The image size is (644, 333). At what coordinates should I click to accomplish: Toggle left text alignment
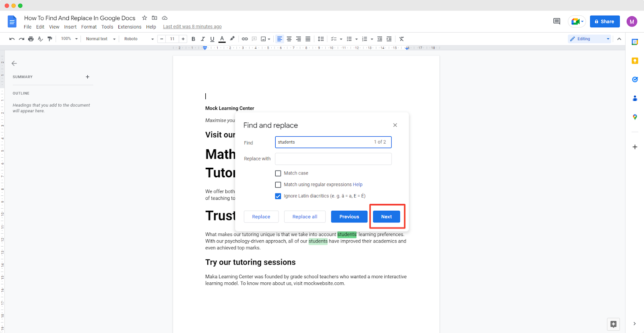coord(280,39)
